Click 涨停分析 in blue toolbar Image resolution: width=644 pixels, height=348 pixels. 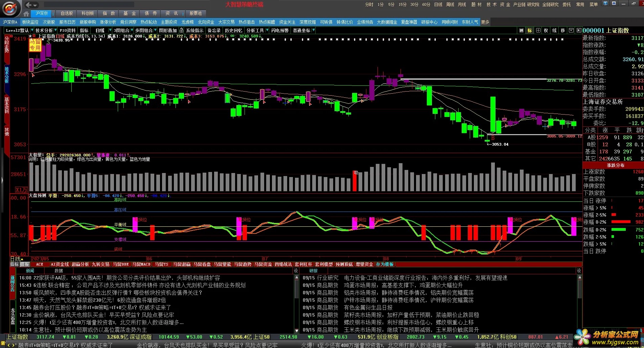[x=108, y=22]
